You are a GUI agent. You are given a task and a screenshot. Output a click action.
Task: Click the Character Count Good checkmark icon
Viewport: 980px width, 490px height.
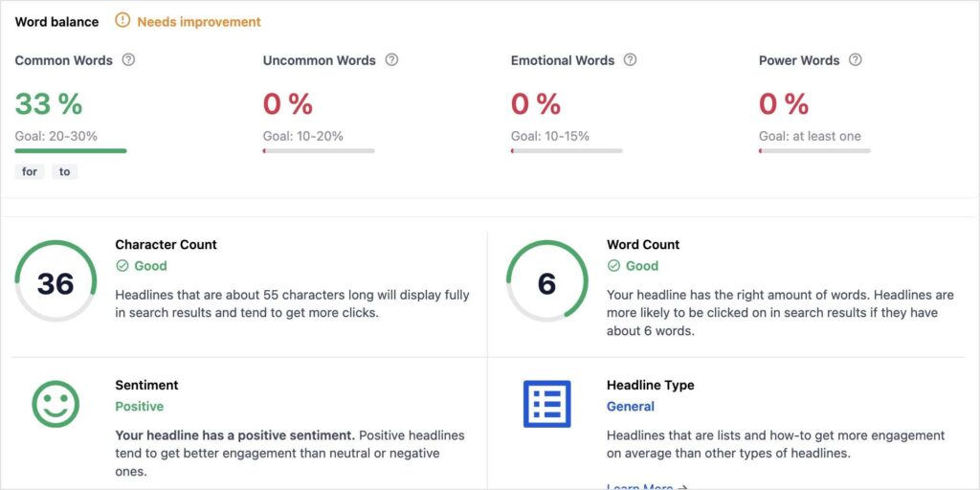(x=122, y=266)
